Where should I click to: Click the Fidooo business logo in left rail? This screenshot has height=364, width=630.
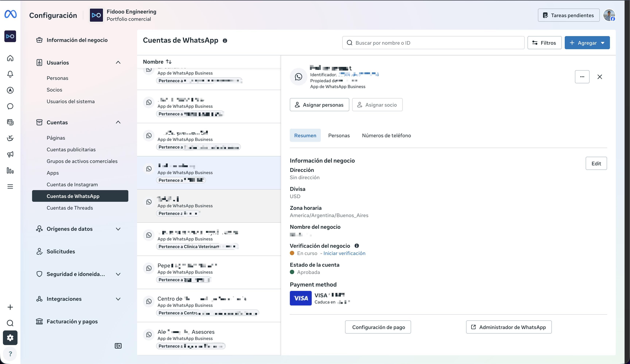click(10, 36)
